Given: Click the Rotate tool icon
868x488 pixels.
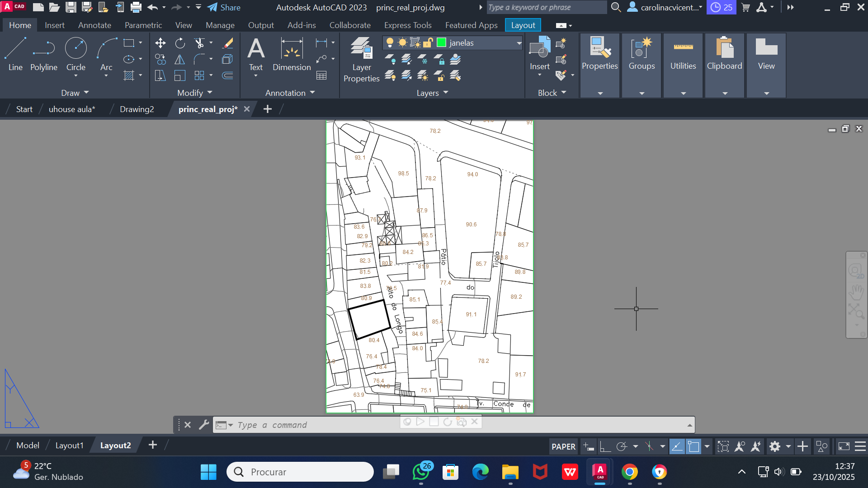Looking at the screenshot, I should coord(180,43).
